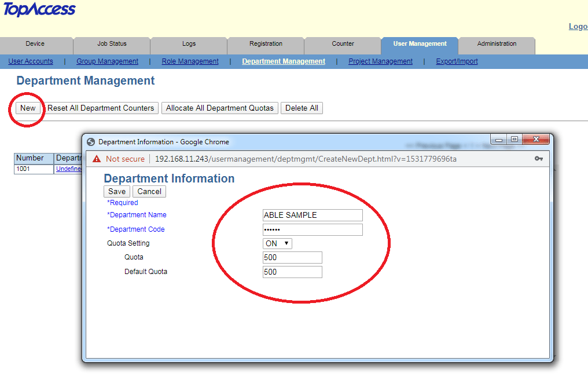The height and width of the screenshot is (376, 588).
Task: Click the Delete All button
Action: 302,108
